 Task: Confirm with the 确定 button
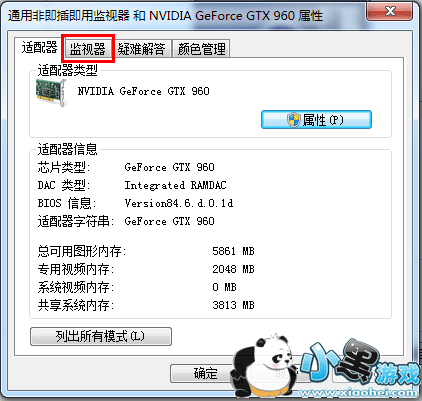tap(205, 373)
